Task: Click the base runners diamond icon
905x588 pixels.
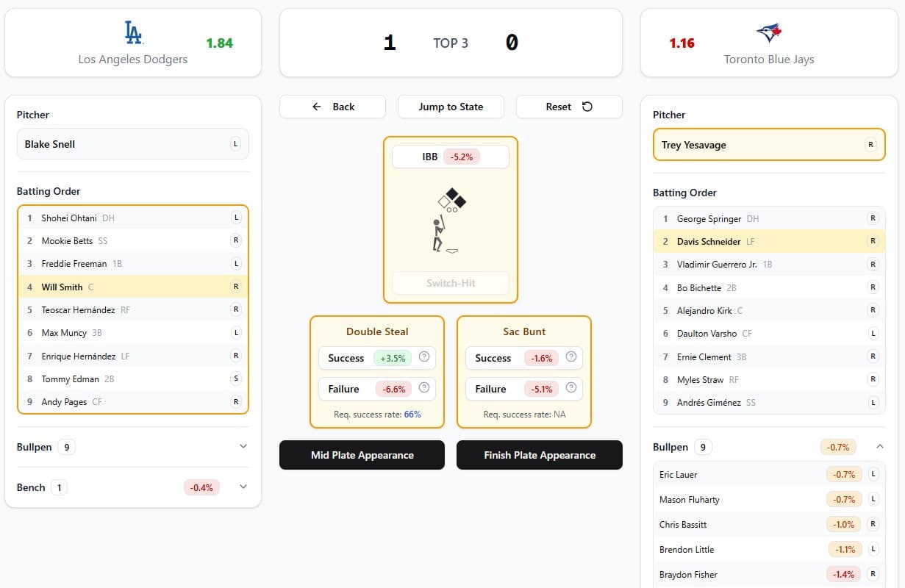Action: [x=452, y=200]
